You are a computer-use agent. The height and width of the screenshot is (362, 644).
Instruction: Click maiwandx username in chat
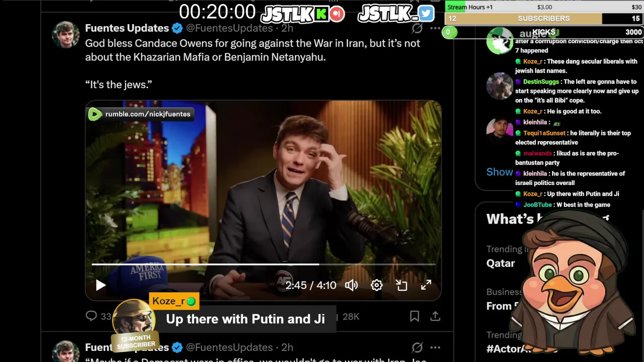pyautogui.click(x=537, y=153)
